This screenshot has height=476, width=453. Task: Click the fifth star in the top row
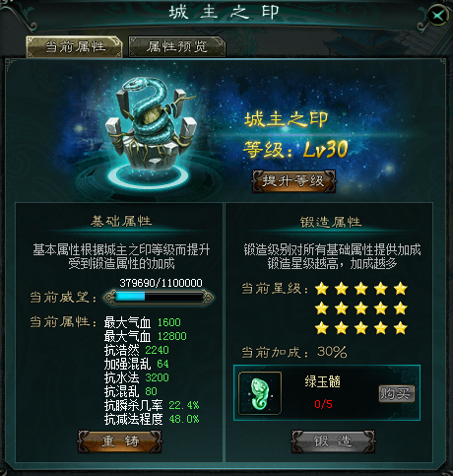click(401, 289)
